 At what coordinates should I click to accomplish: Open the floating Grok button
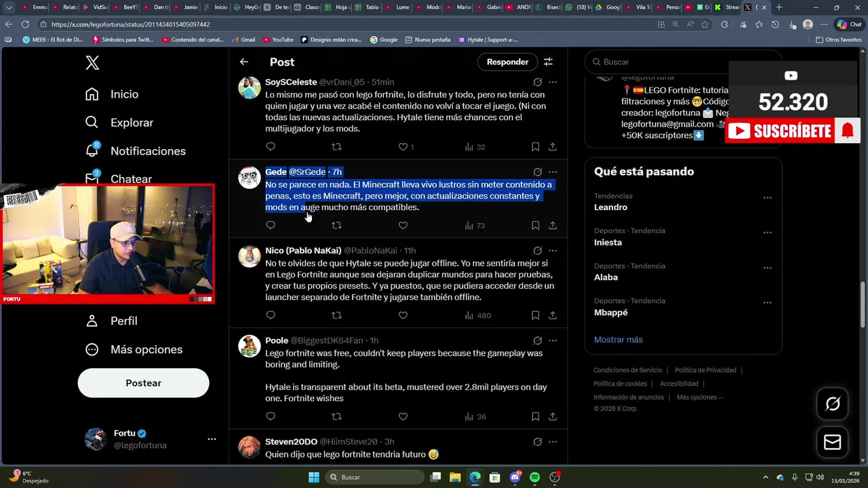click(832, 404)
